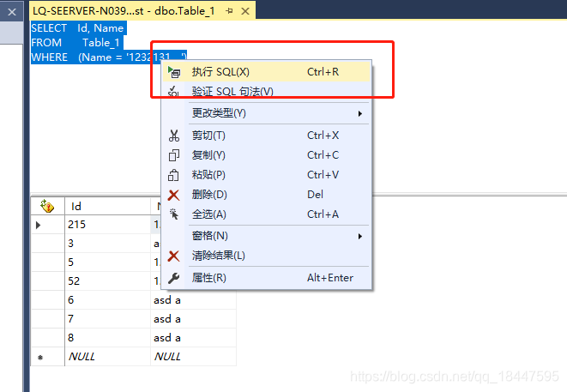This screenshot has height=392, width=567.
Task: Click the wrench Properties icon
Action: pyautogui.click(x=173, y=278)
